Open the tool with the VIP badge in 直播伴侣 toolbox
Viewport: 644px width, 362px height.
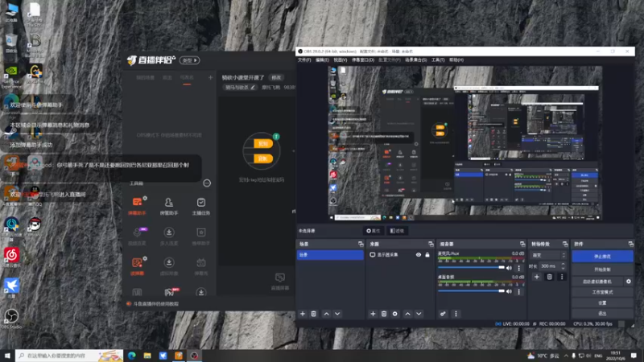pos(137,236)
